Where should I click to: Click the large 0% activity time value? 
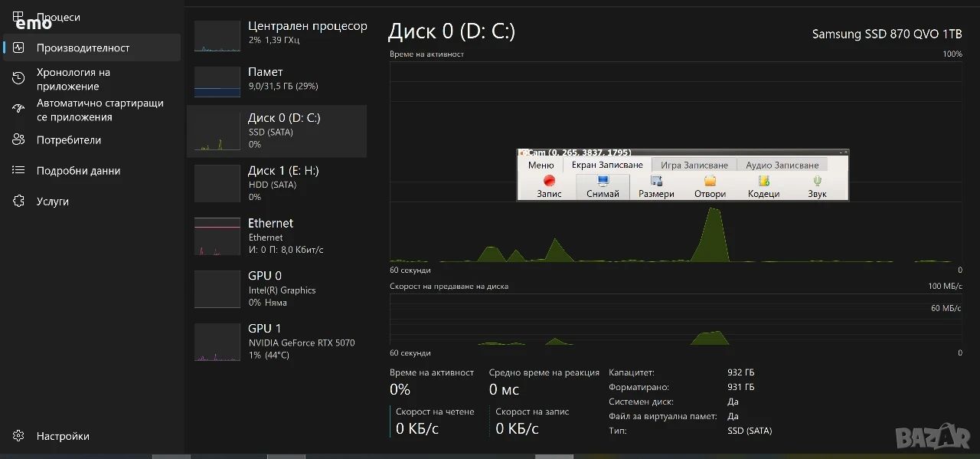point(400,390)
